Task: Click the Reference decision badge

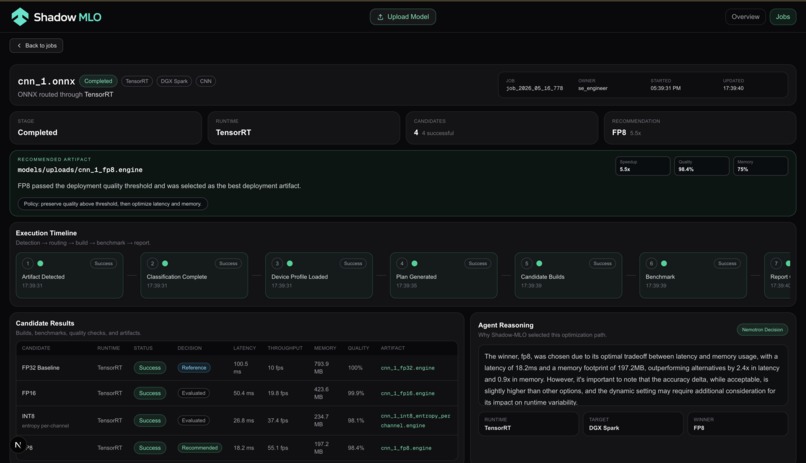Action: click(x=194, y=368)
